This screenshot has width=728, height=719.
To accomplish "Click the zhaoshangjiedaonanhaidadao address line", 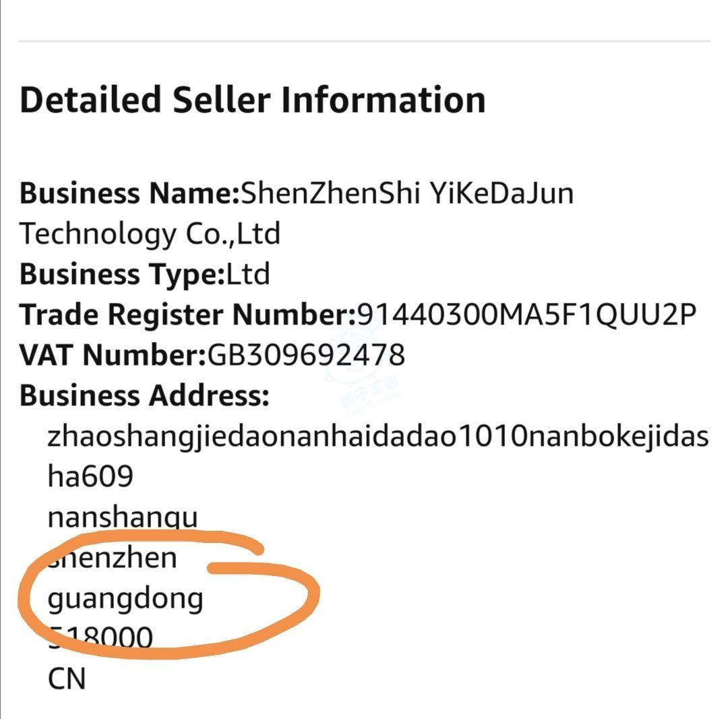I will (378, 438).
